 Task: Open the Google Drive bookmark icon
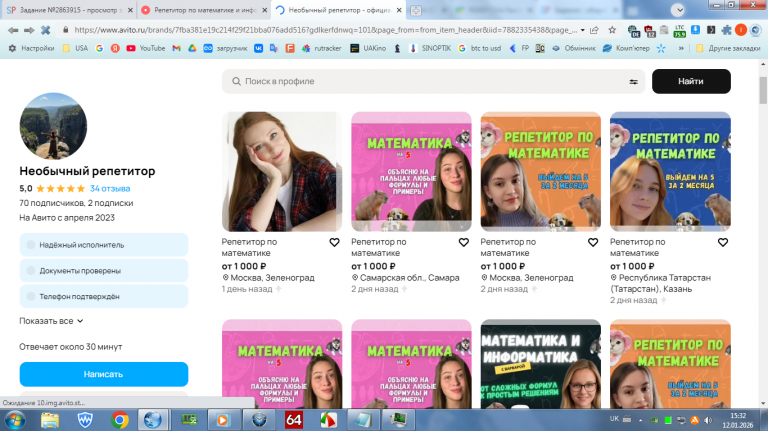tap(192, 48)
